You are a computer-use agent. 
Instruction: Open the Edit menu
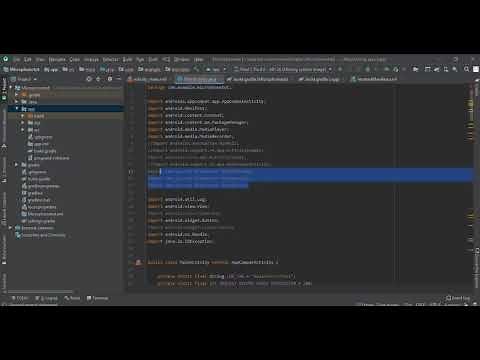coord(28,59)
